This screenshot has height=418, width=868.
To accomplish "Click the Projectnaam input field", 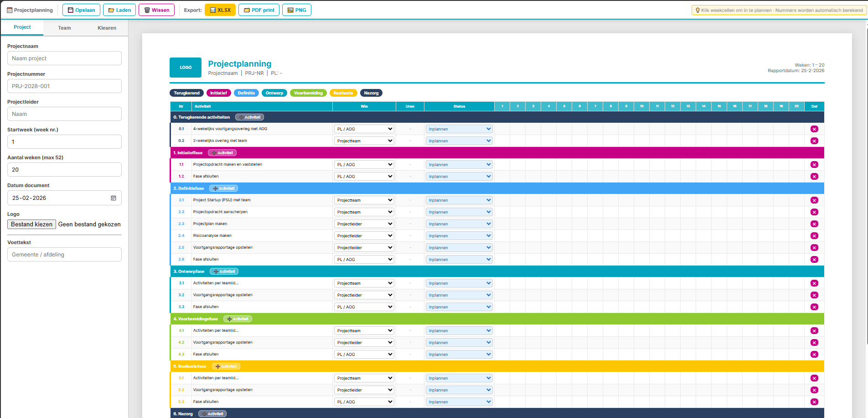I will tap(64, 58).
